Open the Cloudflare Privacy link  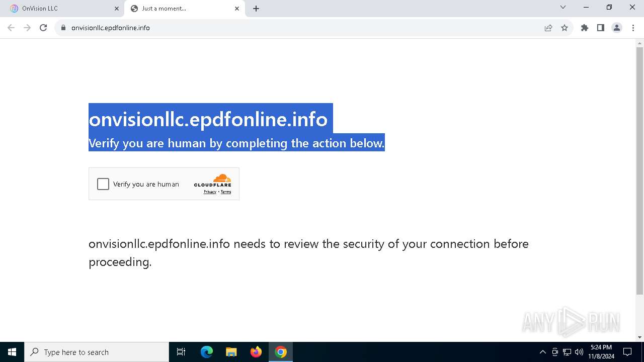point(210,192)
